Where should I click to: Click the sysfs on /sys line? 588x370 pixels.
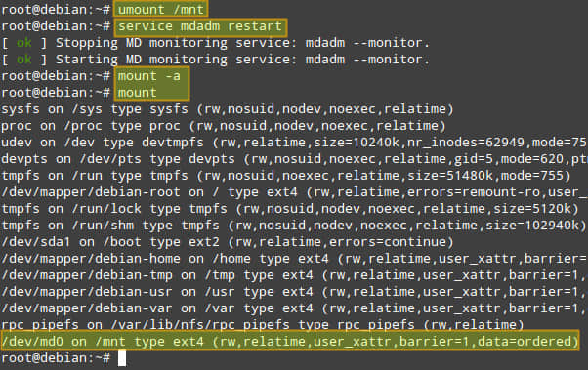click(228, 109)
